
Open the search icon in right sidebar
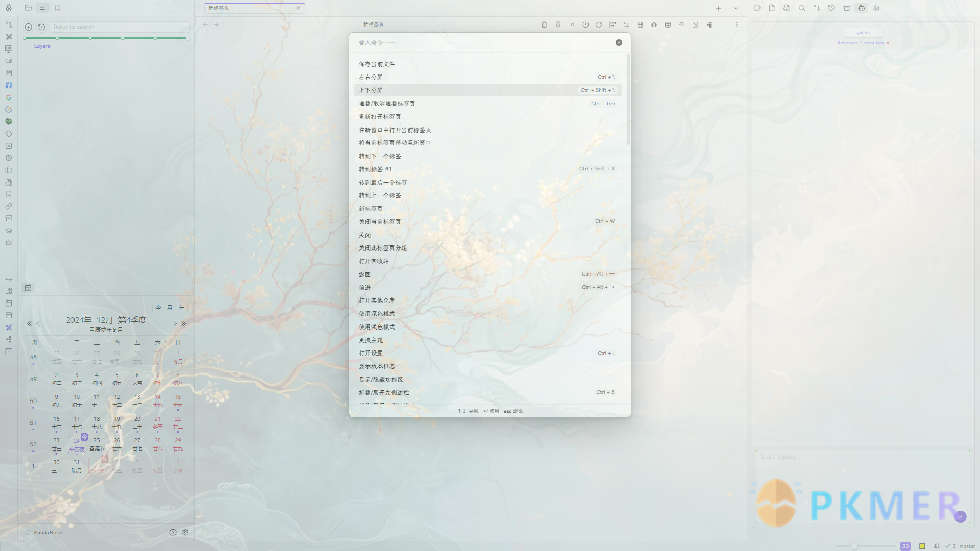point(802,8)
